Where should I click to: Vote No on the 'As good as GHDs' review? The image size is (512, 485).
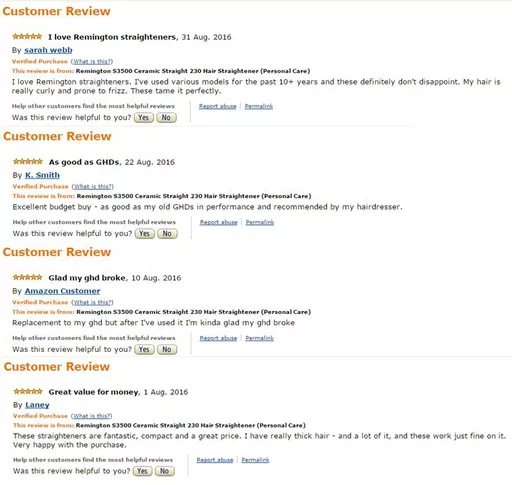pos(167,233)
